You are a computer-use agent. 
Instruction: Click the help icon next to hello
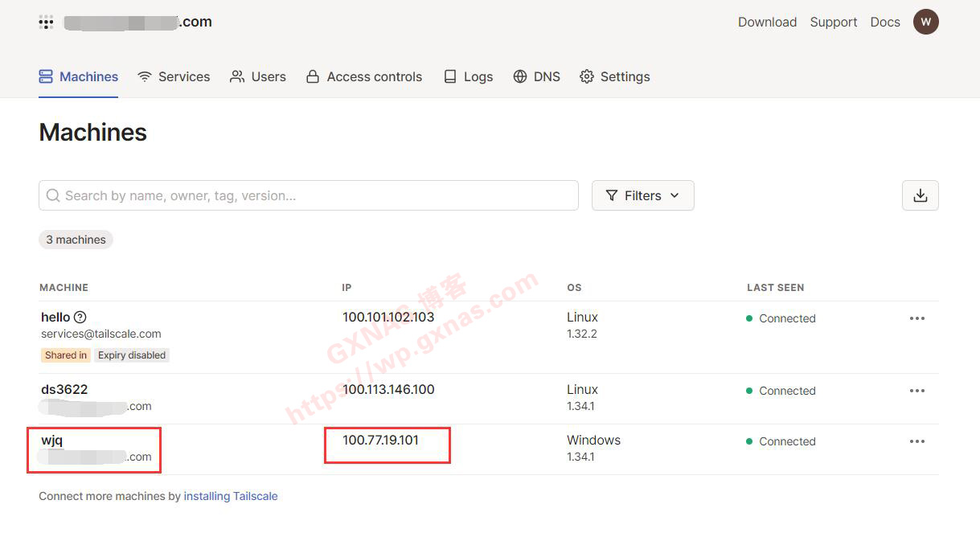(x=80, y=317)
